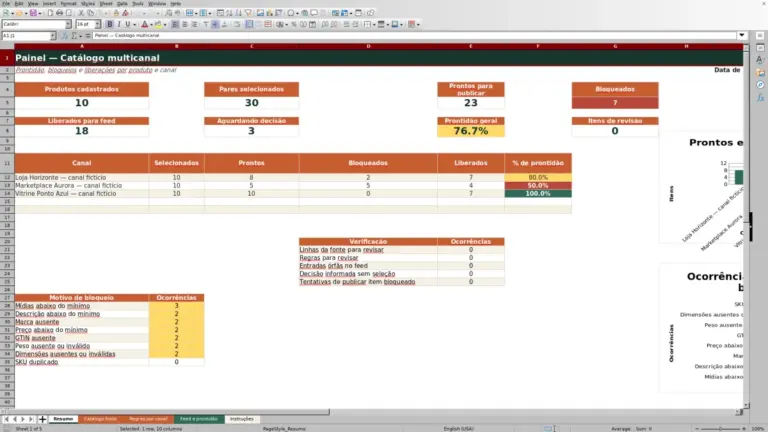Image resolution: width=768 pixels, height=432 pixels.
Task: Open the font color dropdown arrow
Action: click(151, 24)
